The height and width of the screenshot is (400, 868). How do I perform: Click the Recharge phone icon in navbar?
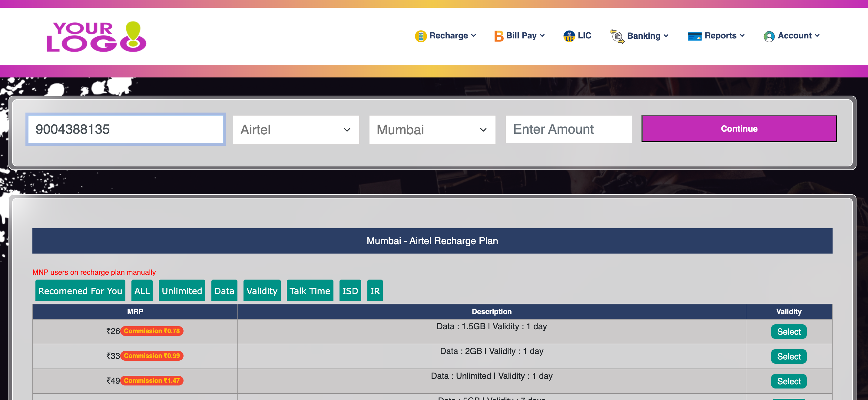click(420, 36)
